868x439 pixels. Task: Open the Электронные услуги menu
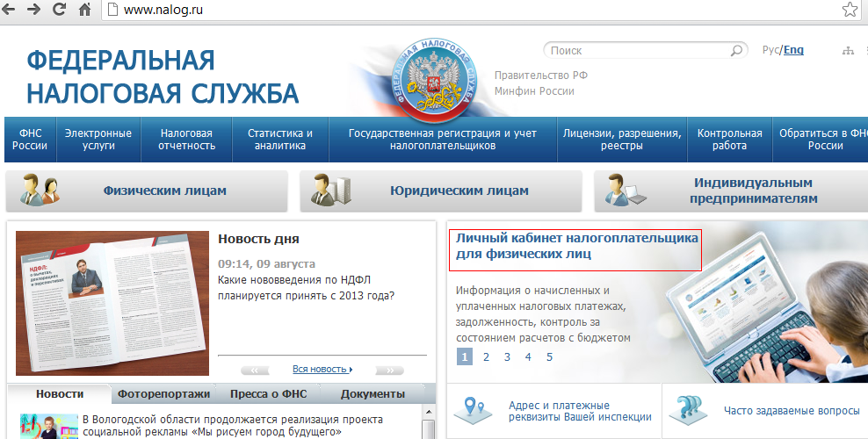[98, 140]
